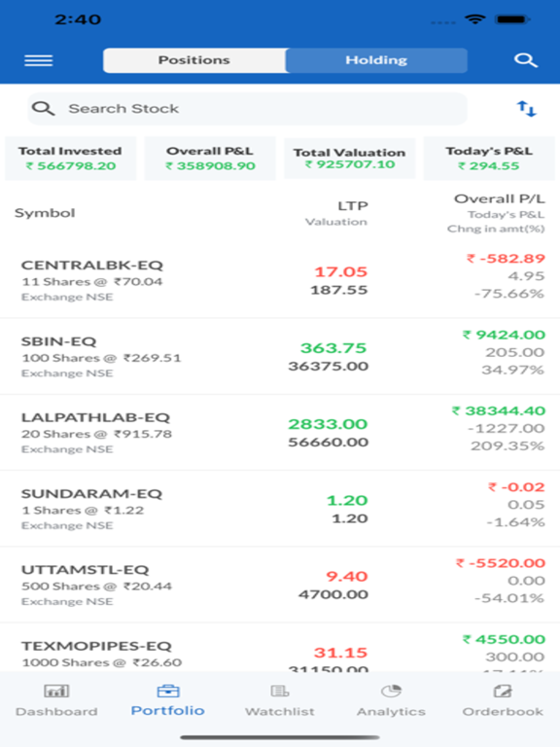Image resolution: width=560 pixels, height=747 pixels.
Task: Open Total Invested summary card
Action: pyautogui.click(x=70, y=159)
